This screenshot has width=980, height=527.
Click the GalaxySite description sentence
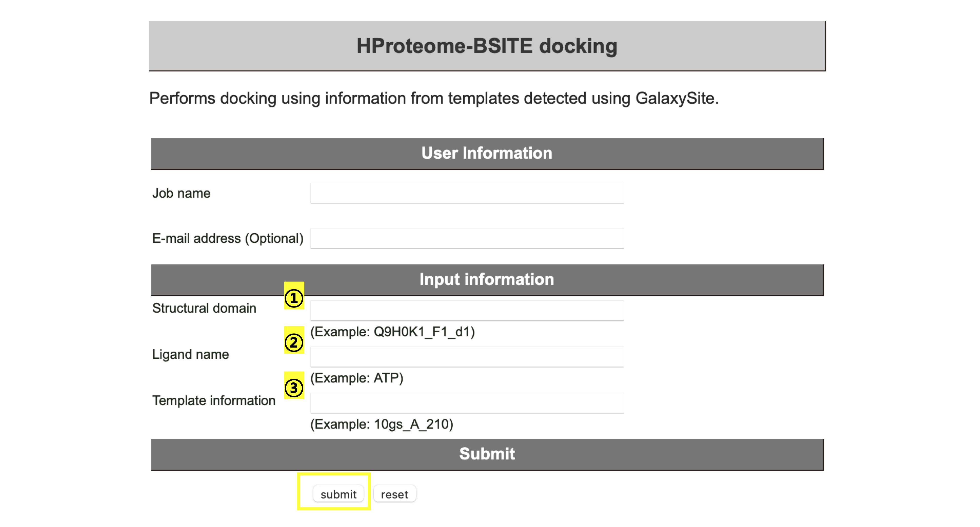pyautogui.click(x=434, y=98)
